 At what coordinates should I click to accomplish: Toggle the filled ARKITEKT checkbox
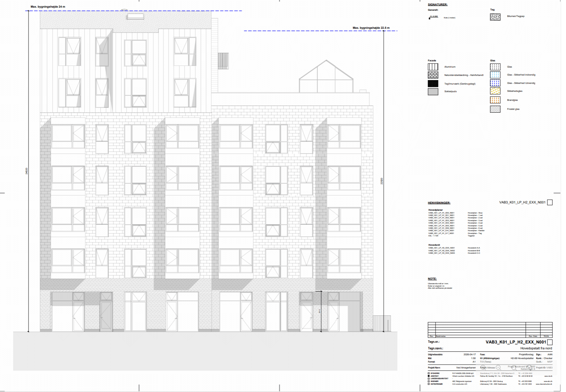tap(429, 376)
